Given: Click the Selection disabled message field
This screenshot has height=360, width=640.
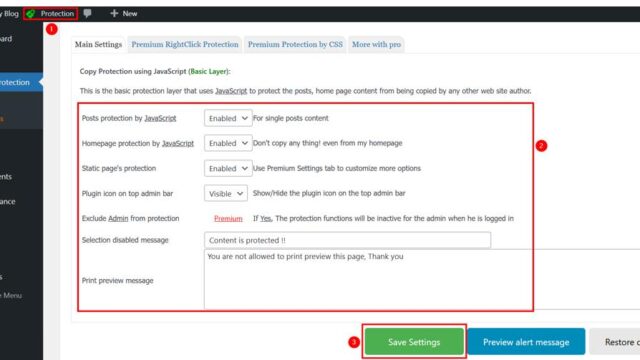Looking at the screenshot, I should click(347, 240).
